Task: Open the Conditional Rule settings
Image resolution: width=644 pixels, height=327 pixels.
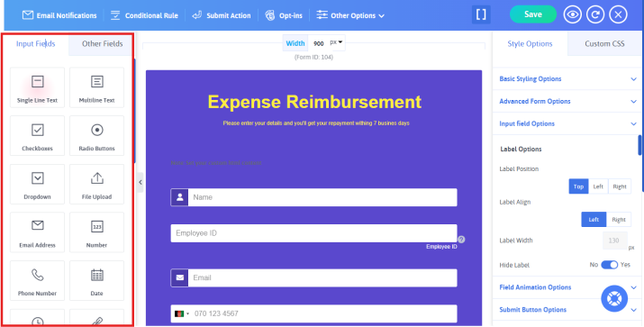Action: (144, 15)
